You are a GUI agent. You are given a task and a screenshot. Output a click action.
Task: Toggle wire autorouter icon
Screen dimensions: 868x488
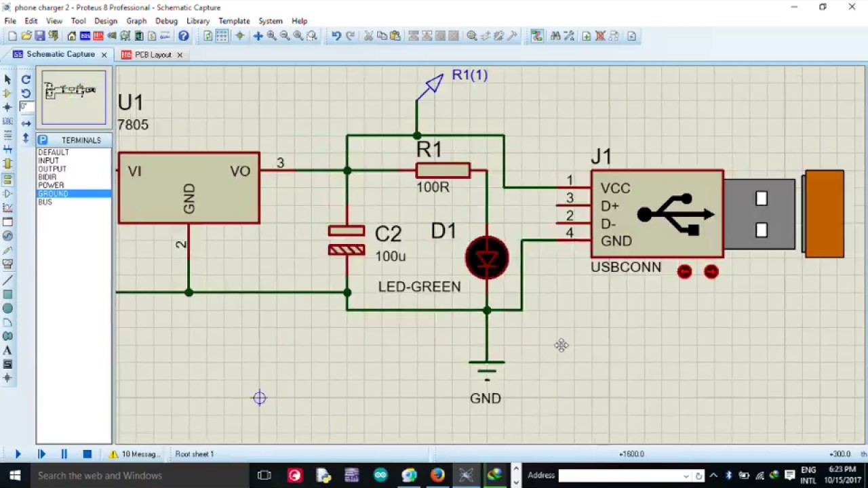[x=536, y=36]
